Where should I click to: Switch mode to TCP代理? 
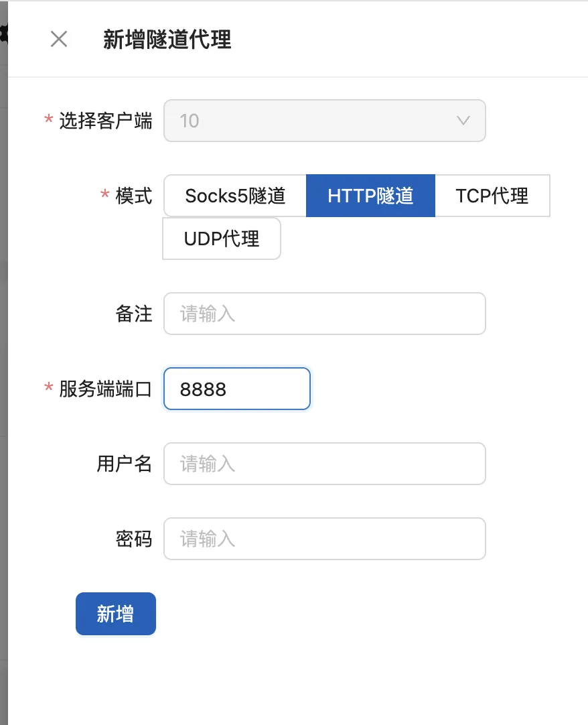tap(492, 196)
